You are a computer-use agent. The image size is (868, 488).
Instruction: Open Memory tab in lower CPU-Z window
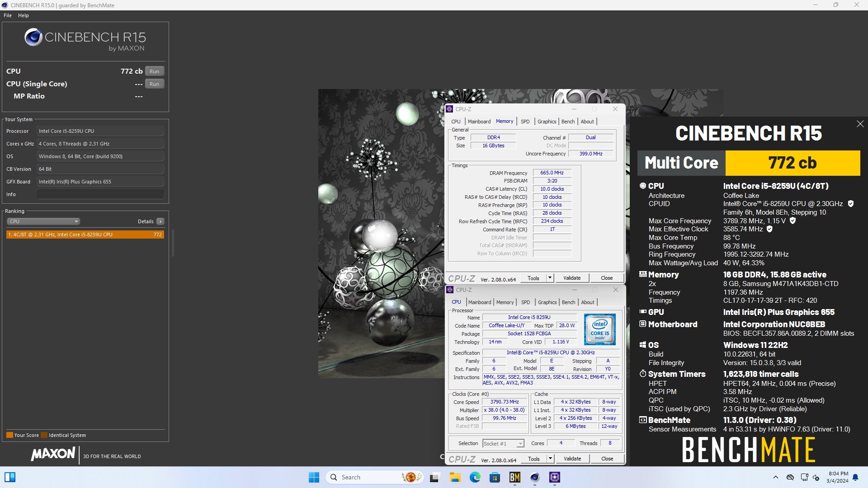[505, 302]
